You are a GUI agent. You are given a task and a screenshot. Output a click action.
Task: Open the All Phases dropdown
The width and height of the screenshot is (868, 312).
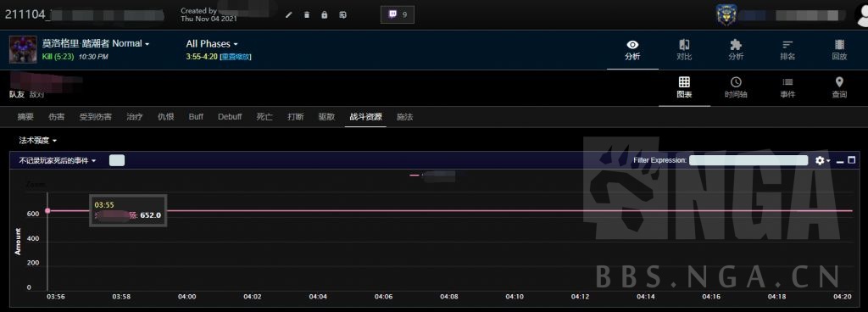tap(212, 44)
